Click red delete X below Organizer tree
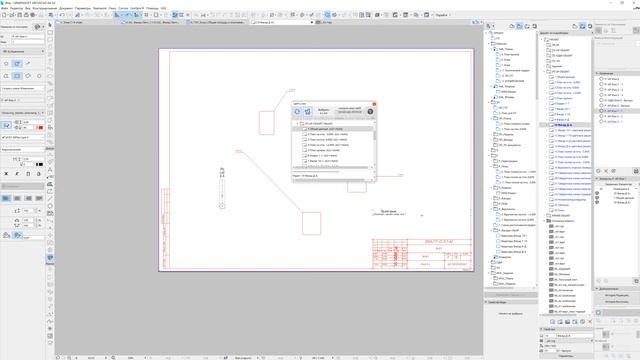 pos(589,322)
